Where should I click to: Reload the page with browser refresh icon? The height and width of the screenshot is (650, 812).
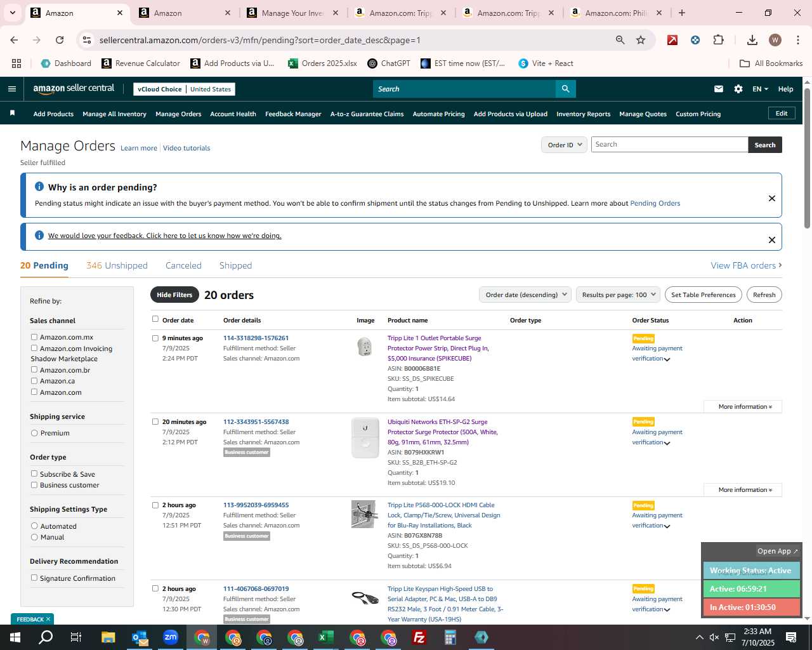coord(60,40)
